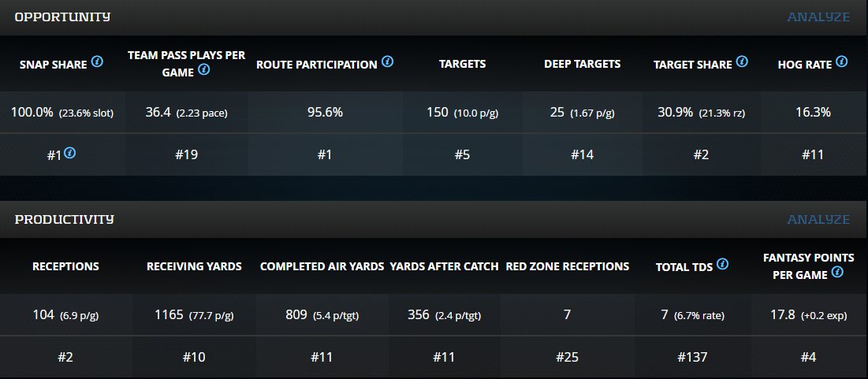Click the Target Share info icon
Viewport: 868px width, 379px height.
[739, 61]
